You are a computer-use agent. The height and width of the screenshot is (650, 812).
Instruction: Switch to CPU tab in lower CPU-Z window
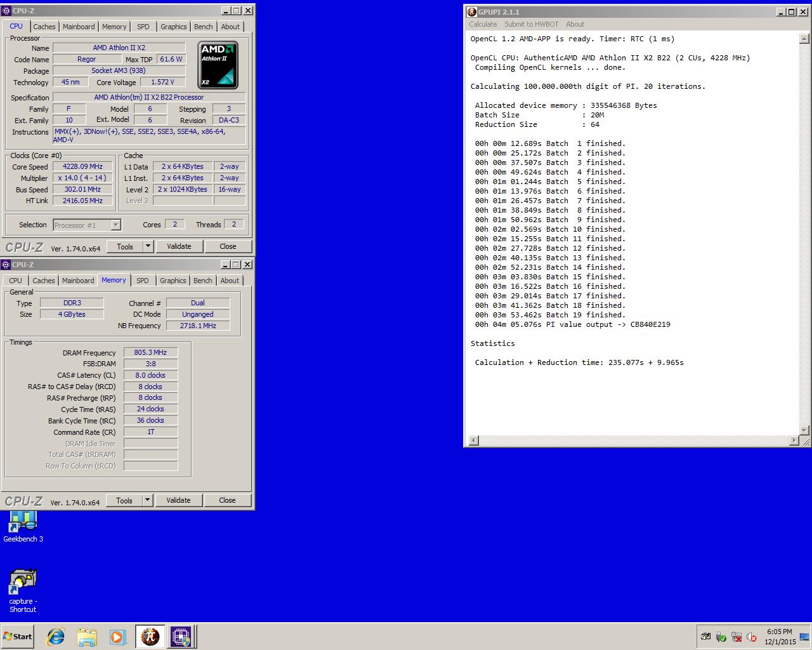pyautogui.click(x=15, y=281)
